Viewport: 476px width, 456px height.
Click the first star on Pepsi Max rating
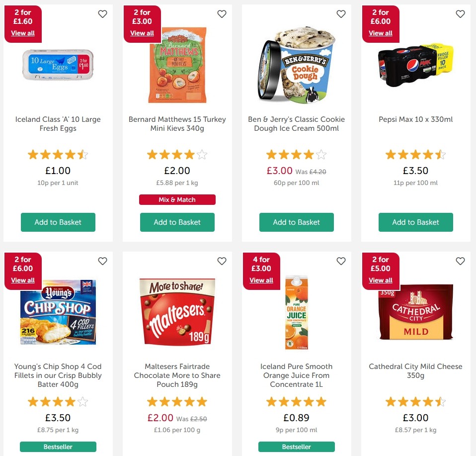pyautogui.click(x=391, y=155)
